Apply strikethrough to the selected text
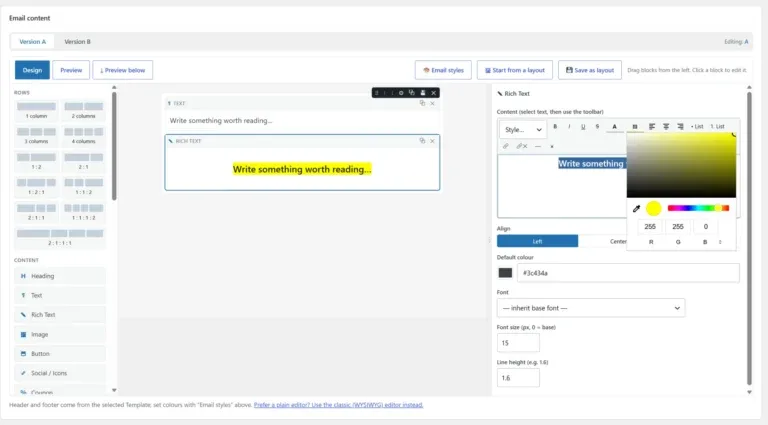Viewport: 768px width, 425px height. click(597, 127)
